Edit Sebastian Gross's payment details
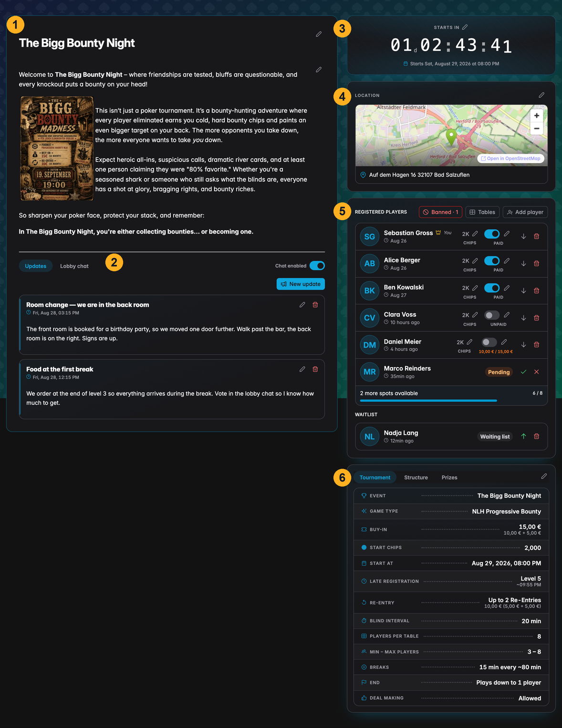This screenshot has height=728, width=562. click(x=507, y=234)
